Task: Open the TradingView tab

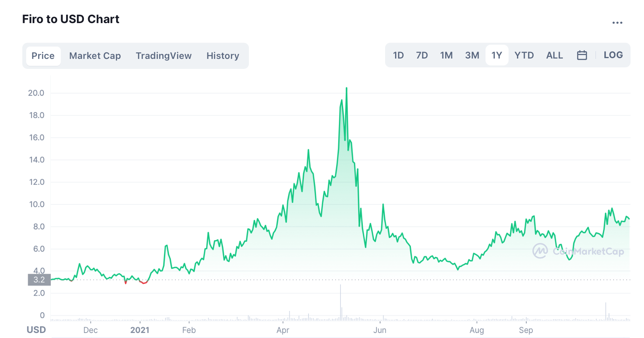Action: pos(164,56)
